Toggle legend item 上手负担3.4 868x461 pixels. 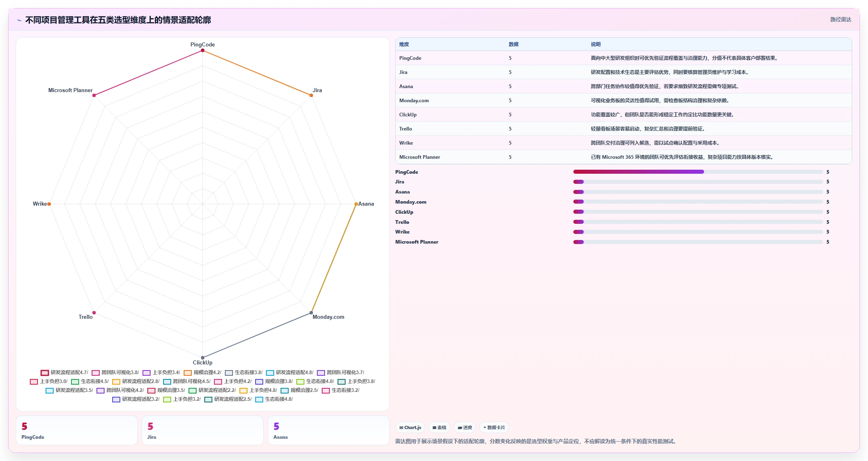161,373
